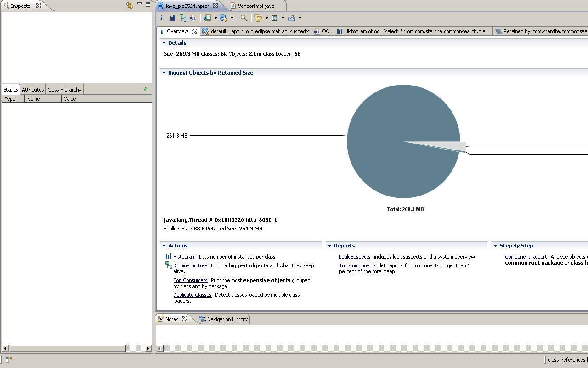Open the export result toolbar icon
588x368 pixels.
pos(292,18)
